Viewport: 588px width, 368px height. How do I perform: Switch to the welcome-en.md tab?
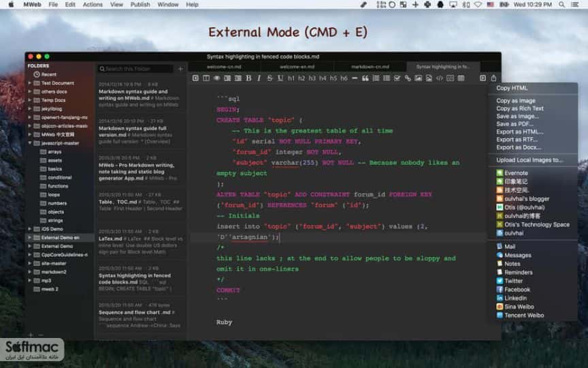[297, 67]
